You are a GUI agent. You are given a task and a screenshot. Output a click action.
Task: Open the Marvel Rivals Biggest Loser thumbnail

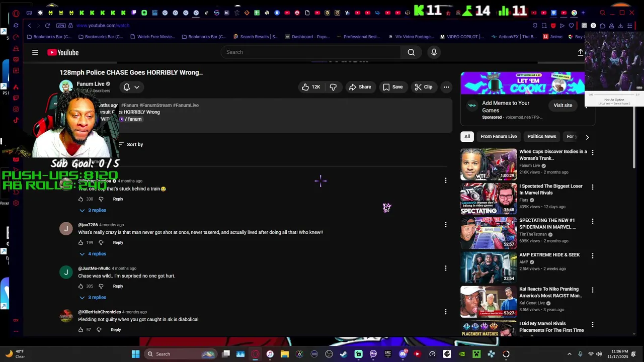coord(489,199)
